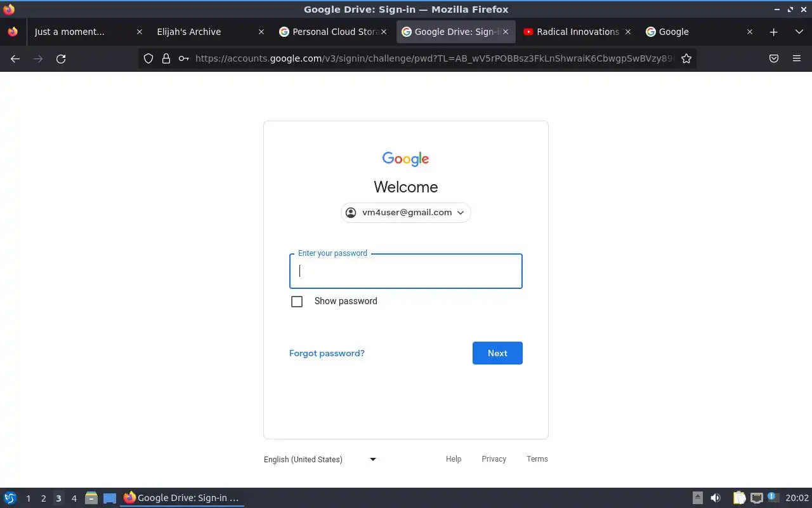Open tracking protection shield icon

148,58
